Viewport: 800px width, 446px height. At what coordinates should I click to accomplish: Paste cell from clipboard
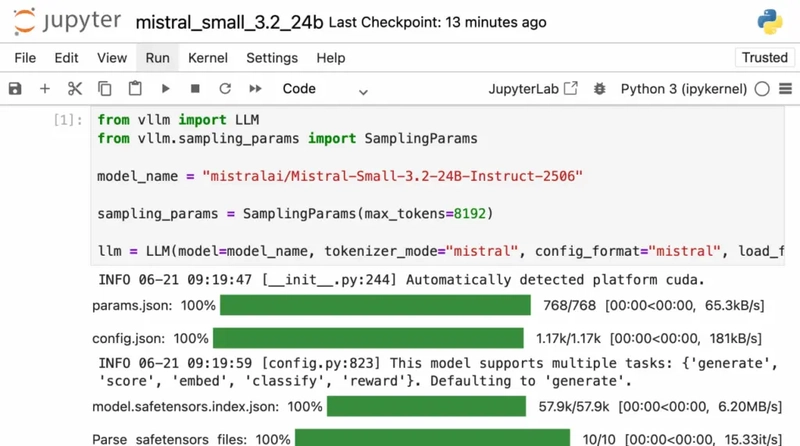(135, 89)
